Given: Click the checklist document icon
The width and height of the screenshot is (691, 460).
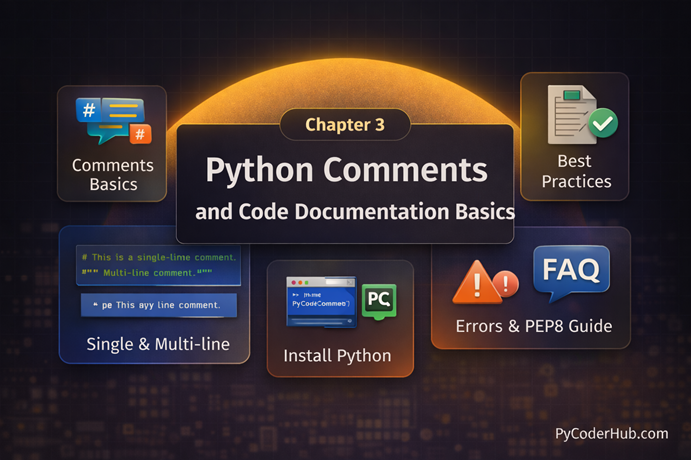Looking at the screenshot, I should [572, 115].
